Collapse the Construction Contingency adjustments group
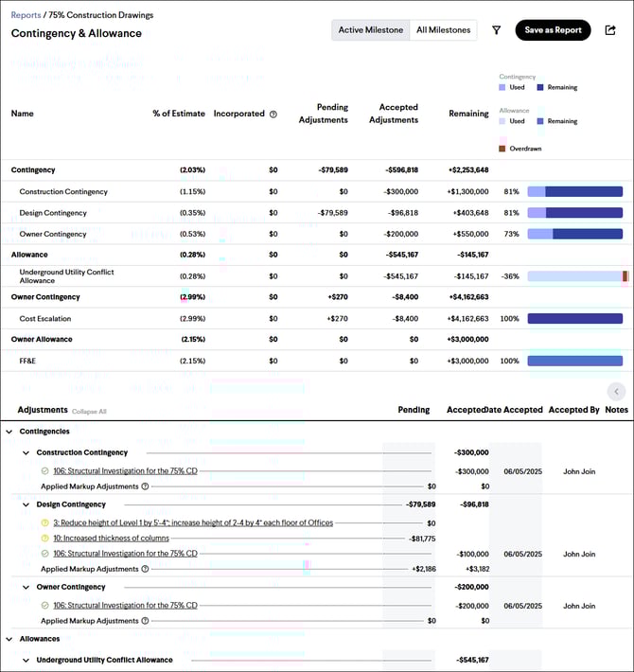Image resolution: width=634 pixels, height=672 pixels. (26, 452)
